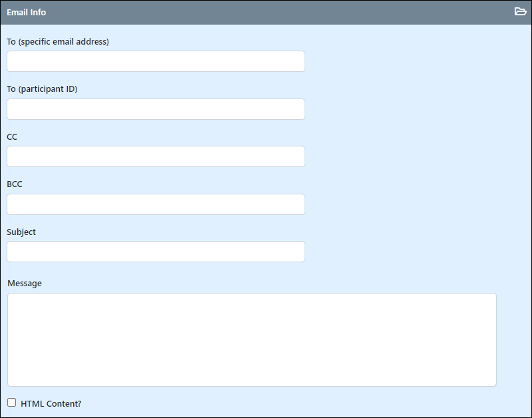Image resolution: width=532 pixels, height=418 pixels.
Task: Click the 'BCC' field label
Action: (x=15, y=184)
